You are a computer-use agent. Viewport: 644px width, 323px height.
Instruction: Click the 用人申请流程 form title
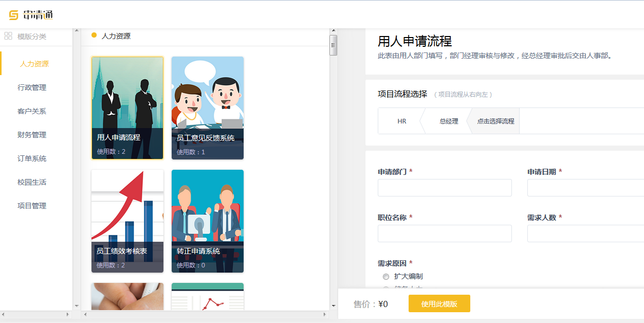tap(415, 41)
